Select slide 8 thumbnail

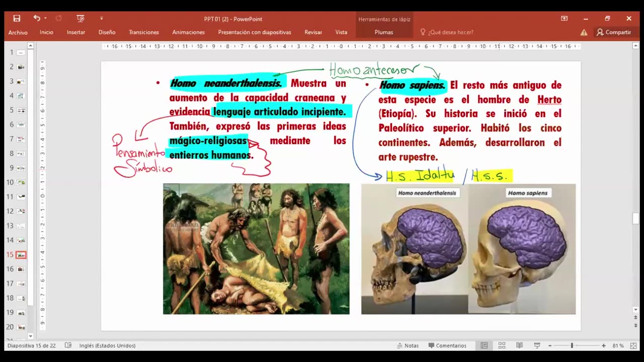tap(21, 153)
